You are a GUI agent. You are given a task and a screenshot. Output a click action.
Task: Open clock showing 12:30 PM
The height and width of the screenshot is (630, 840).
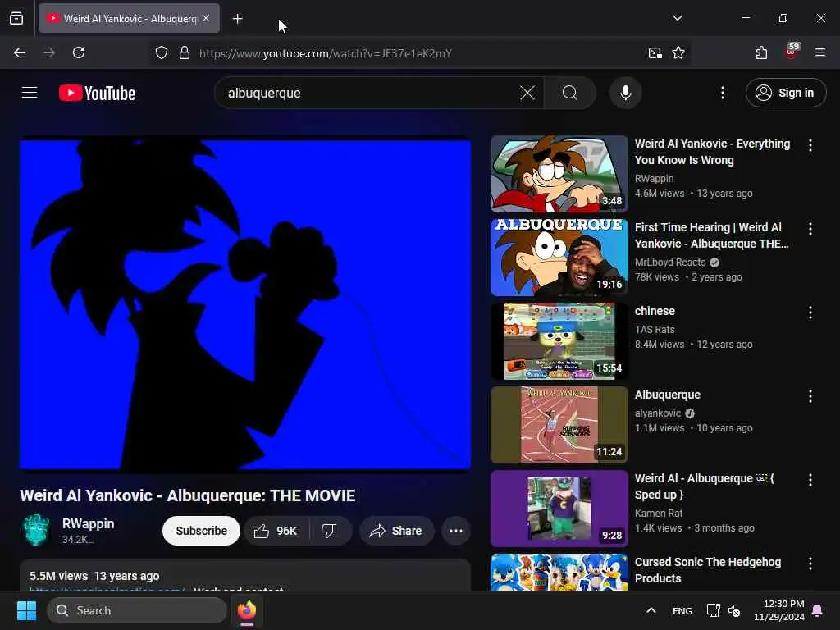779,610
